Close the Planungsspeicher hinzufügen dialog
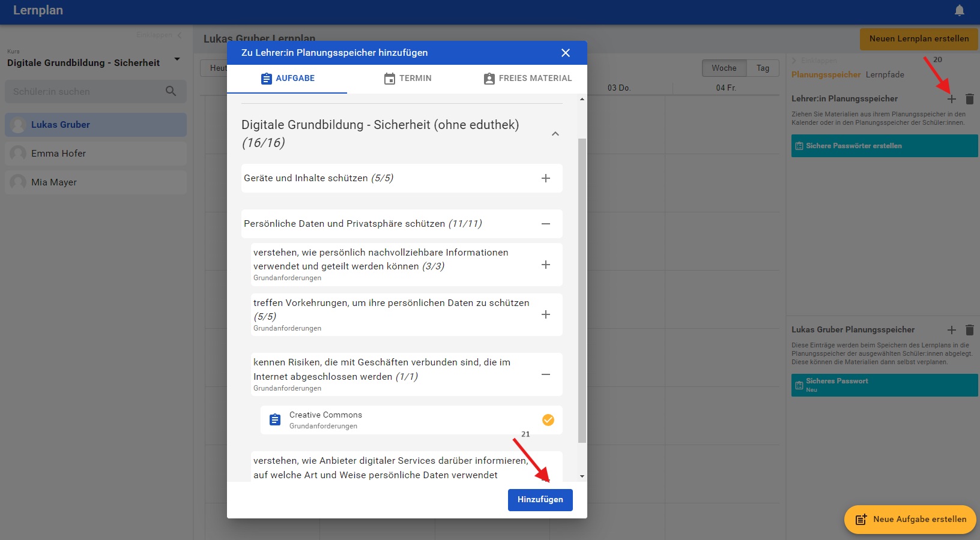Screen dimensions: 980x540 pos(566,53)
